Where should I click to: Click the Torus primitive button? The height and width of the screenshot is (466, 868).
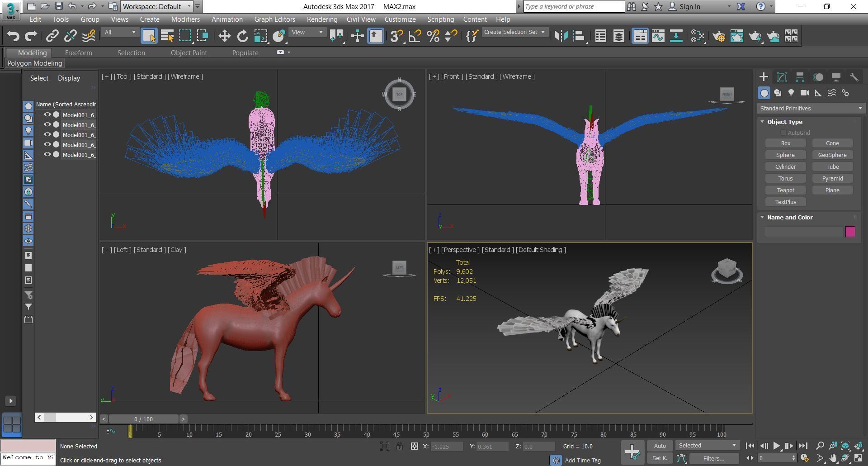(x=786, y=179)
